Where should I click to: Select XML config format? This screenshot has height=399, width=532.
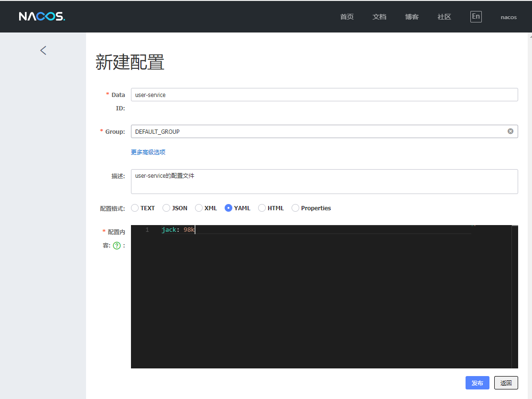point(199,208)
